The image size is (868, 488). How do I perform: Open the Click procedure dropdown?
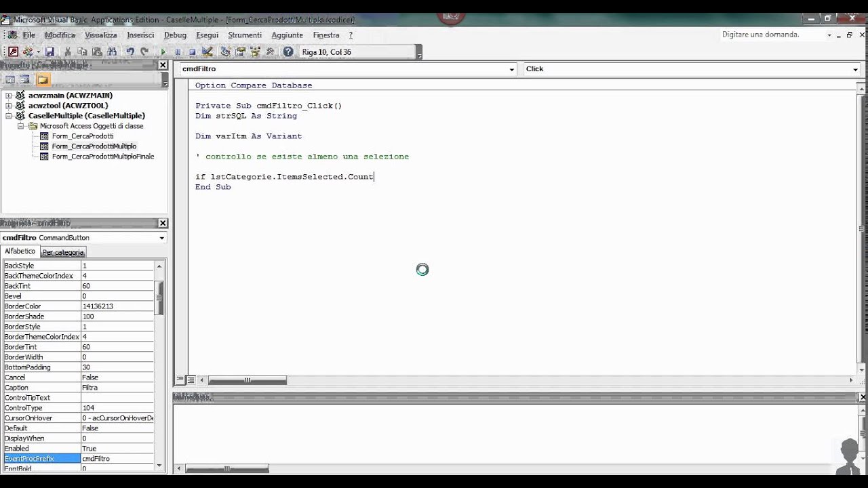click(855, 69)
